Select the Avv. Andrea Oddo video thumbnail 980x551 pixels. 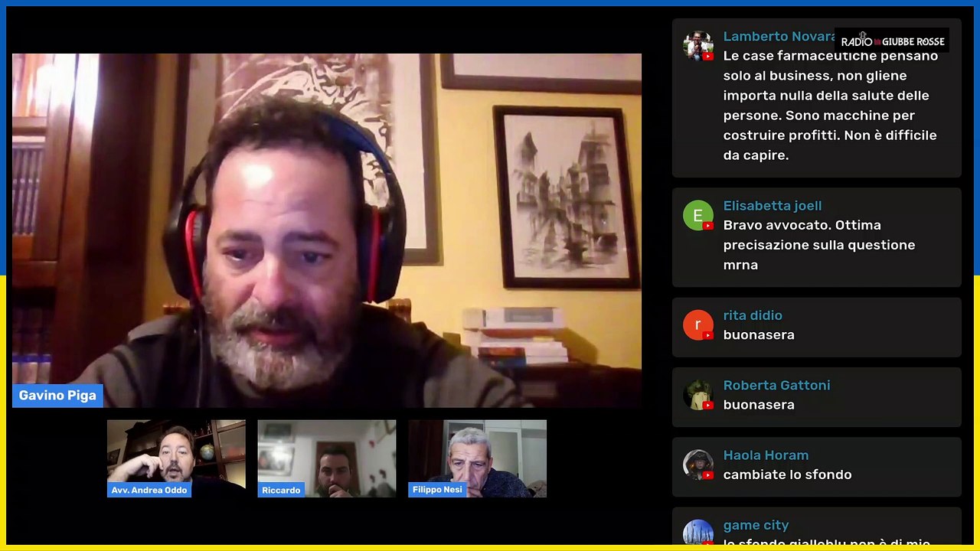(x=176, y=458)
